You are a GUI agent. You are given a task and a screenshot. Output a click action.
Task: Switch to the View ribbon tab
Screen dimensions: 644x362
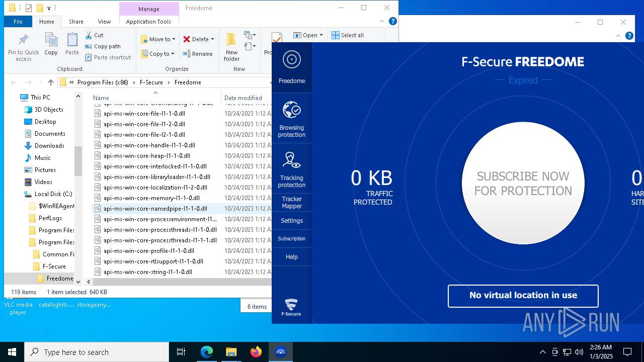tap(104, 22)
